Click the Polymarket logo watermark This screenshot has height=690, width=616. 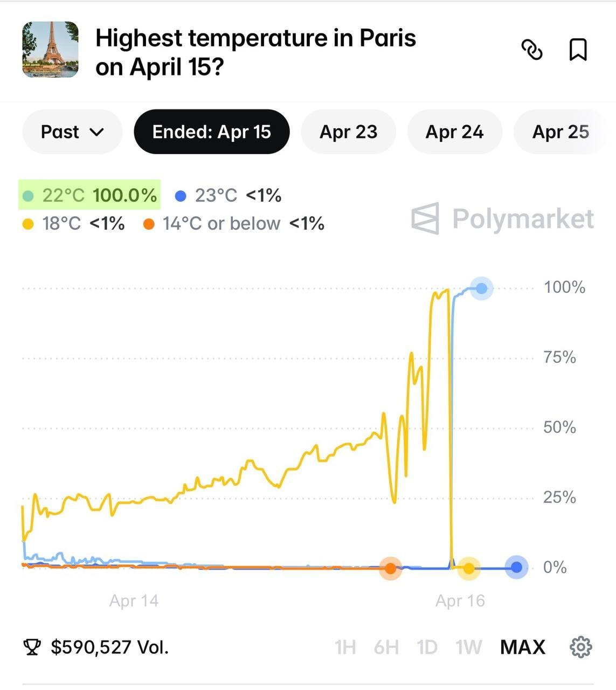pyautogui.click(x=502, y=219)
